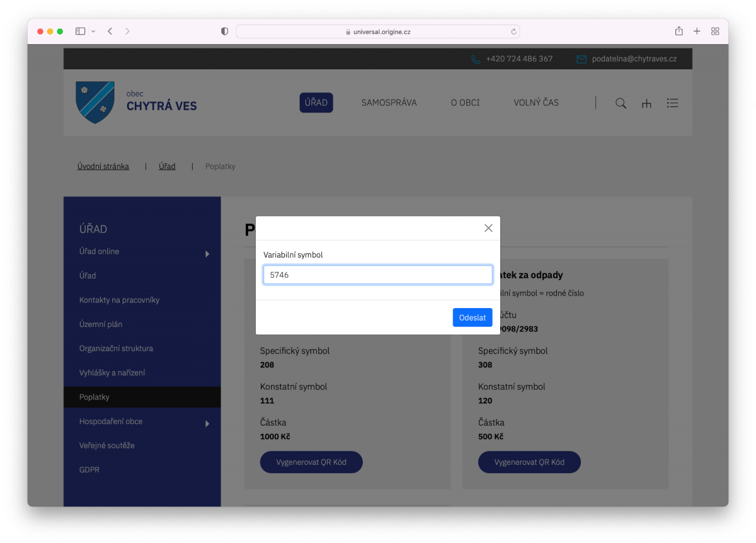Viewport: 756px width, 543px height.
Task: Expand the Hospodaření obce submenu arrow
Action: (207, 424)
